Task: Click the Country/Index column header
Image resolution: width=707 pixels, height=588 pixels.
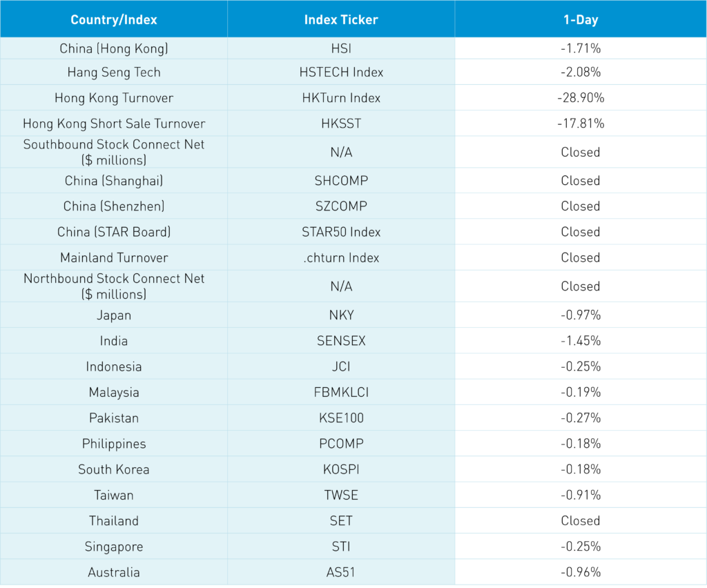Action: pos(114,19)
